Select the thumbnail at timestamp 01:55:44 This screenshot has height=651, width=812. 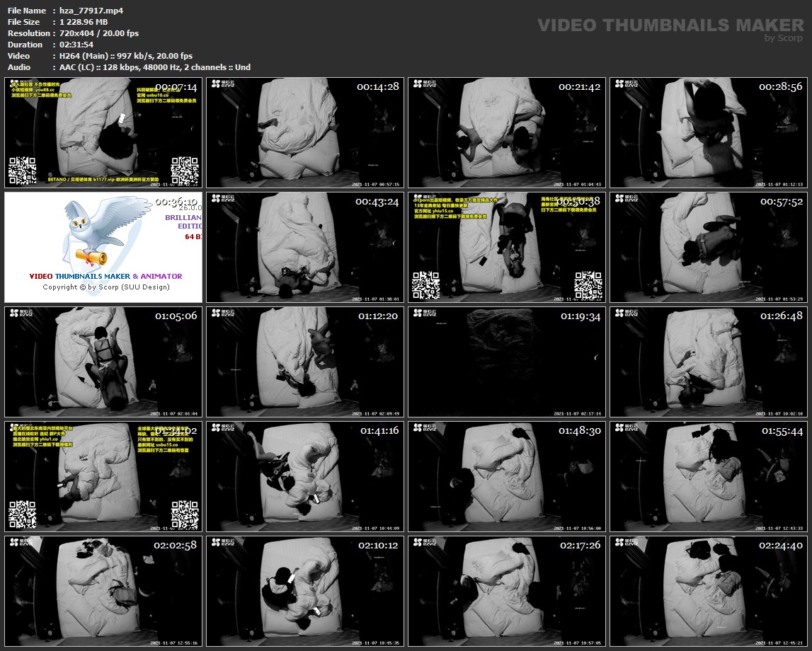coord(708,477)
